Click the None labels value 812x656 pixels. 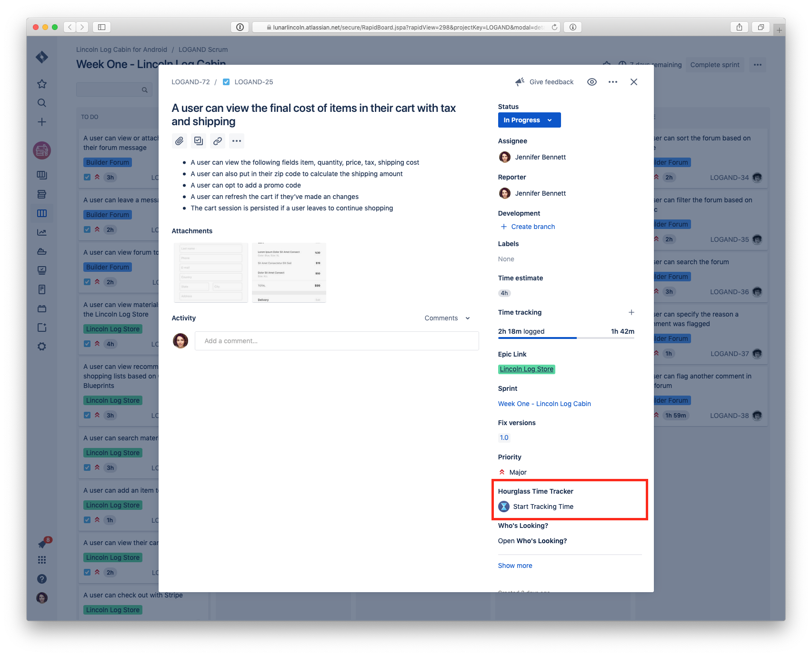tap(506, 259)
